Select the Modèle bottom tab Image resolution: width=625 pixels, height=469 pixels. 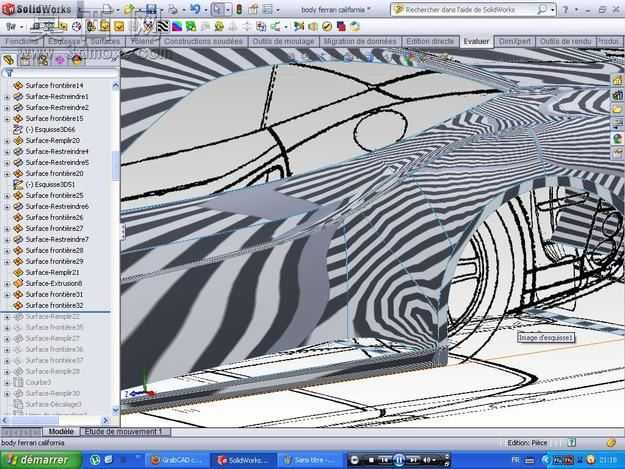point(61,432)
